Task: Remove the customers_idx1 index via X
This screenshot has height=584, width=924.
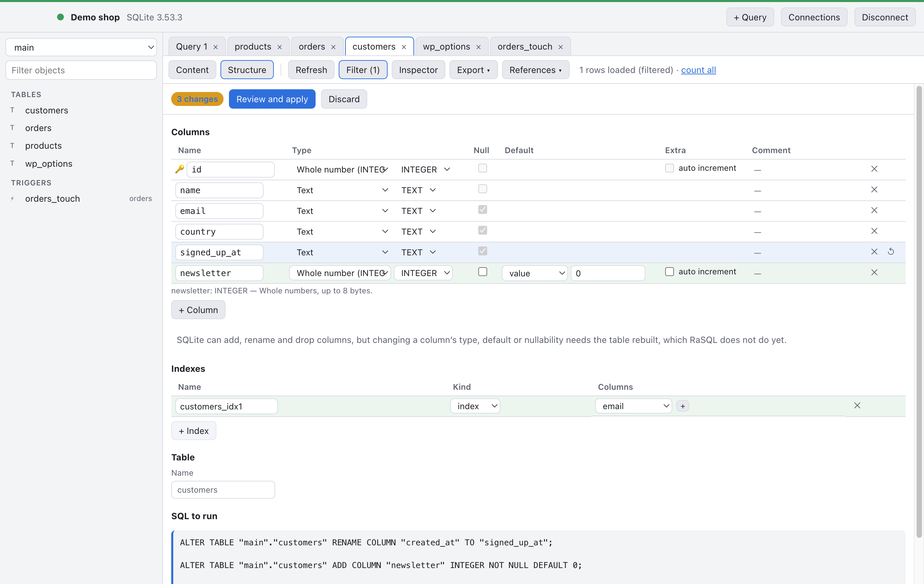Action: click(x=857, y=405)
